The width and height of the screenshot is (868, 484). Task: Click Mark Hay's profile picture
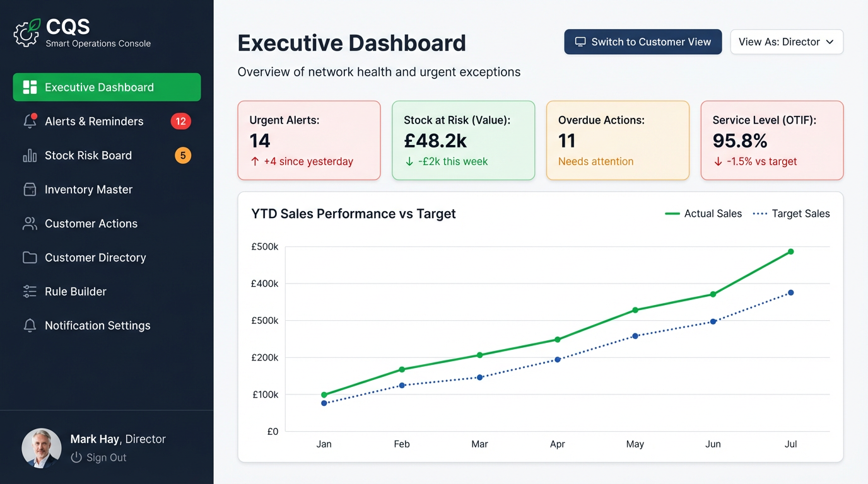(41, 448)
